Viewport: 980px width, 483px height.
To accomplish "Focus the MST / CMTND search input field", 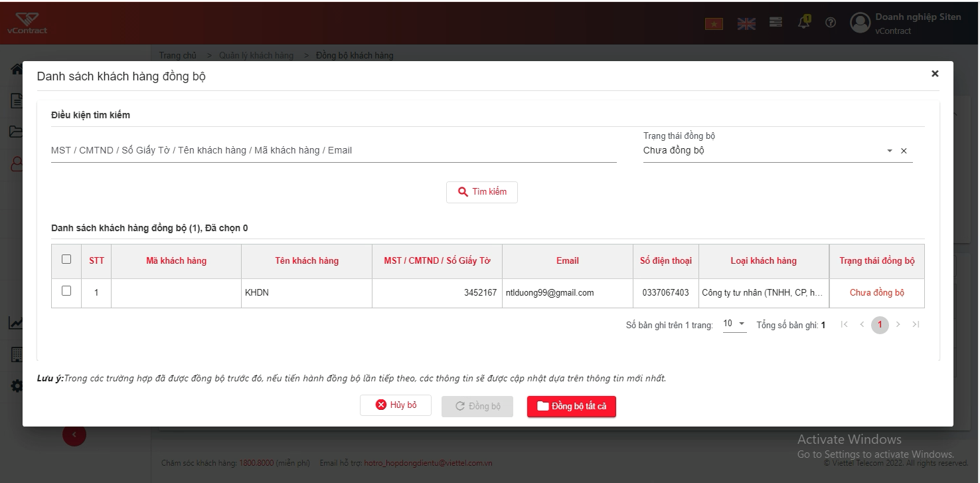I will click(334, 151).
